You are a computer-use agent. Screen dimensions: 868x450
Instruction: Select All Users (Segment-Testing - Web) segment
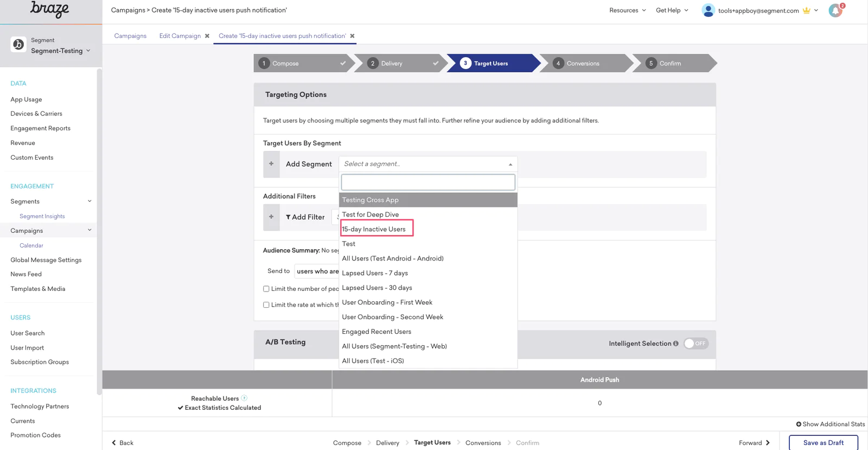click(x=428, y=346)
